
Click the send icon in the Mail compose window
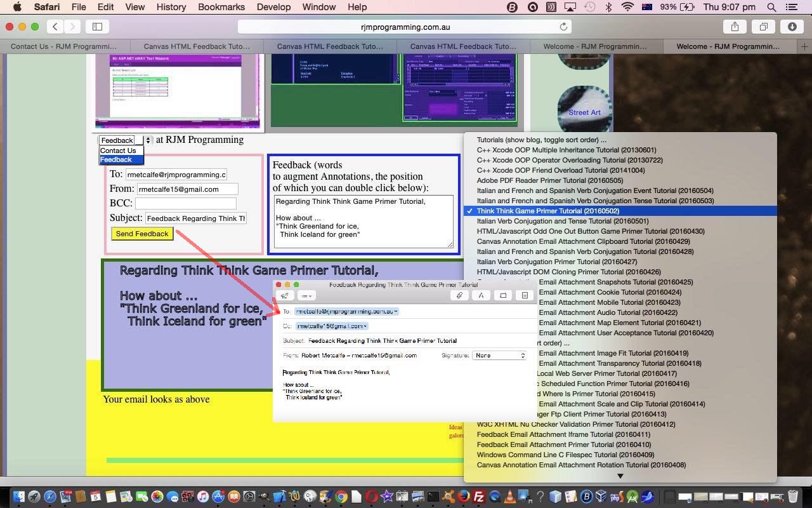click(x=284, y=295)
